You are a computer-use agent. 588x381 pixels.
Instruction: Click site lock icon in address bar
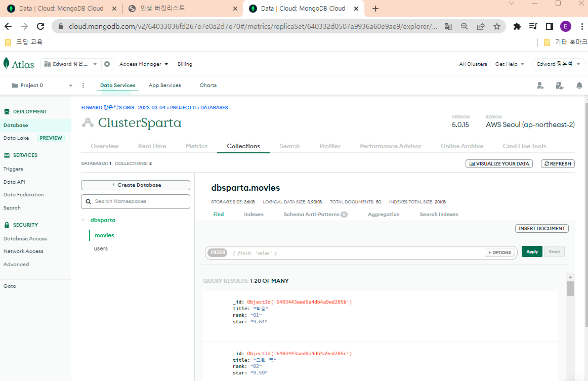tap(61, 26)
